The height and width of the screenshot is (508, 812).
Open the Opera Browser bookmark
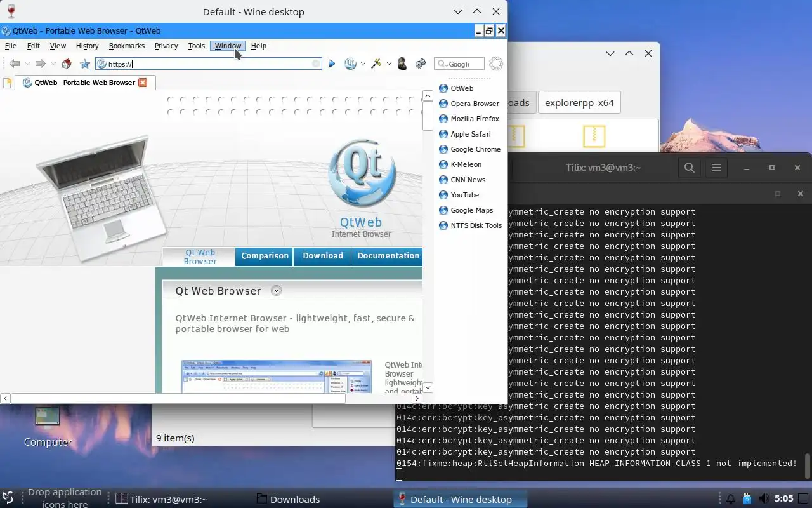pos(469,104)
